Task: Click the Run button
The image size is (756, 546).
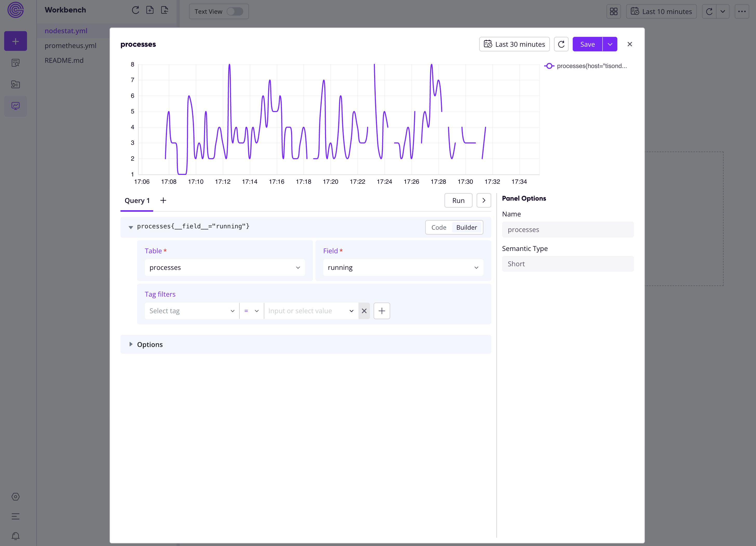Action: click(458, 201)
